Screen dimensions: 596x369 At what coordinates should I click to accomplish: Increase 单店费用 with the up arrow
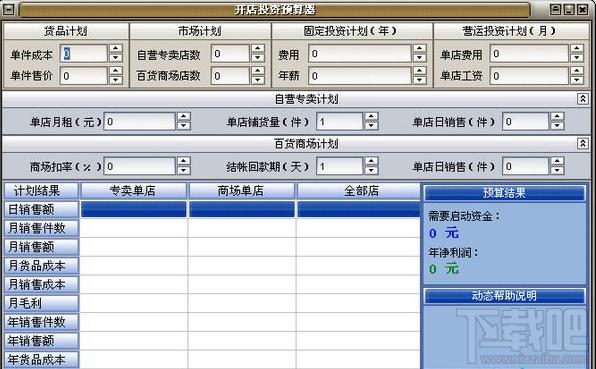(x=577, y=49)
